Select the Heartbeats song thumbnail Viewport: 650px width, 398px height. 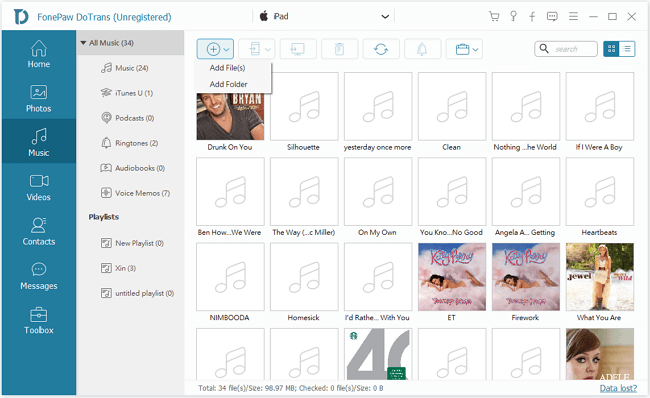599,192
